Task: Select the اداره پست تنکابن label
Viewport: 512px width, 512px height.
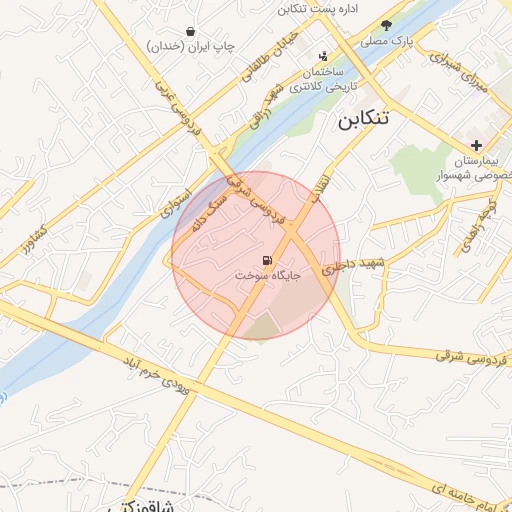Action: click(318, 9)
